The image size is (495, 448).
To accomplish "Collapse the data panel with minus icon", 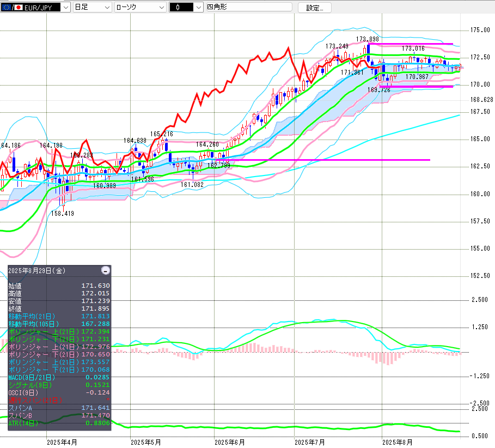I will click(106, 270).
